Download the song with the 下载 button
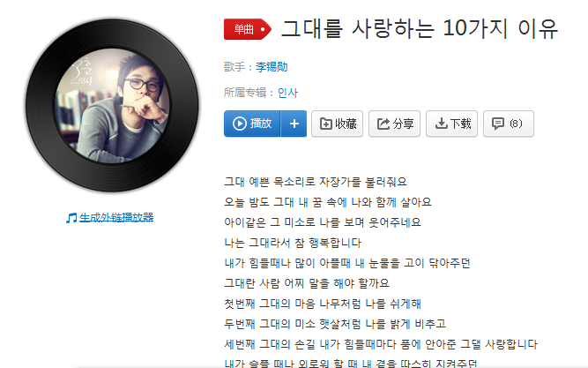This screenshot has height=368, width=588. pyautogui.click(x=452, y=124)
